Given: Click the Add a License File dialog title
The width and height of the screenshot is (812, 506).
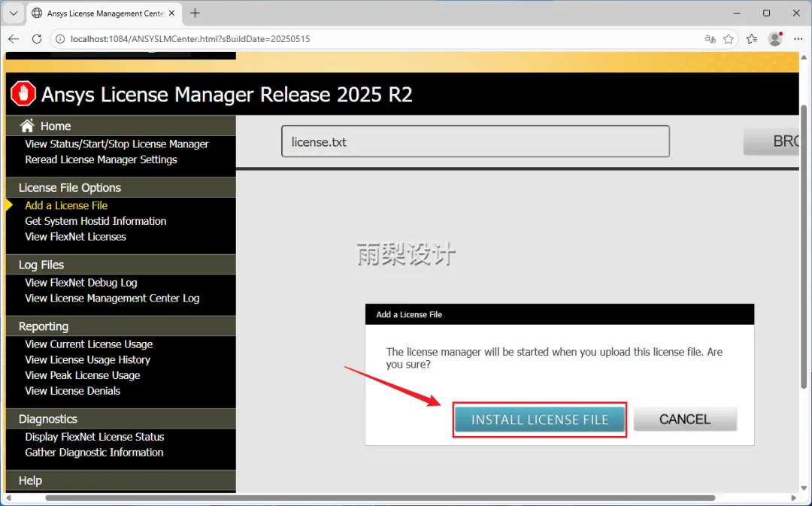Looking at the screenshot, I should tap(409, 314).
